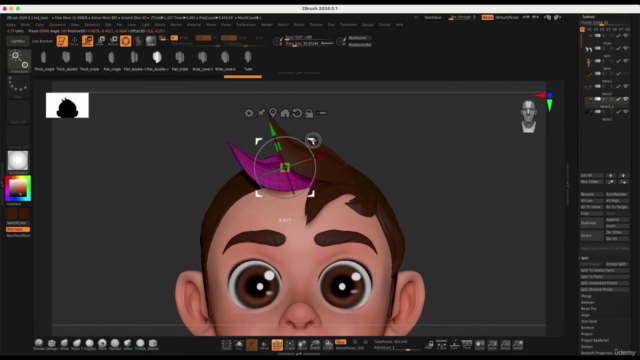Expand the Project section
This screenshot has width=640, height=360.
coord(587,334)
